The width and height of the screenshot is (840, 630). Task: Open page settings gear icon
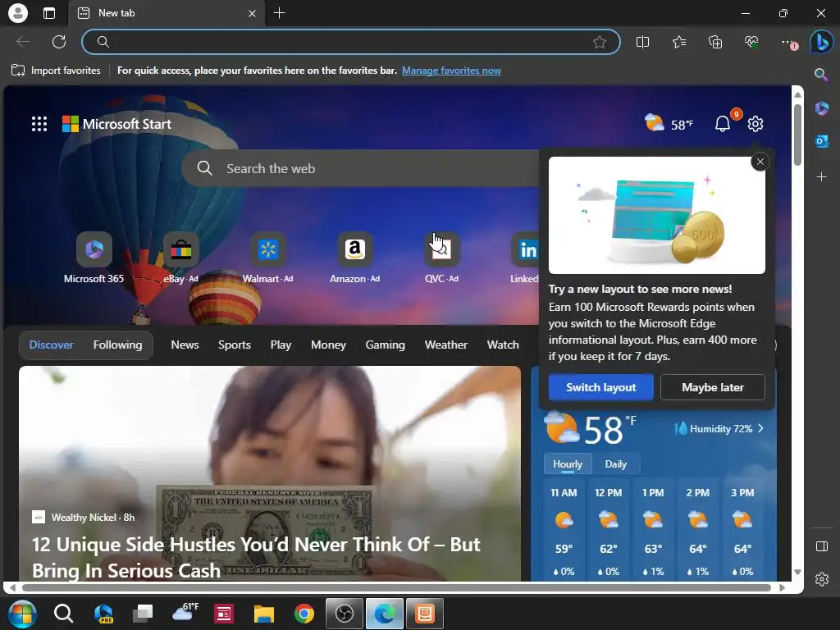coord(756,124)
